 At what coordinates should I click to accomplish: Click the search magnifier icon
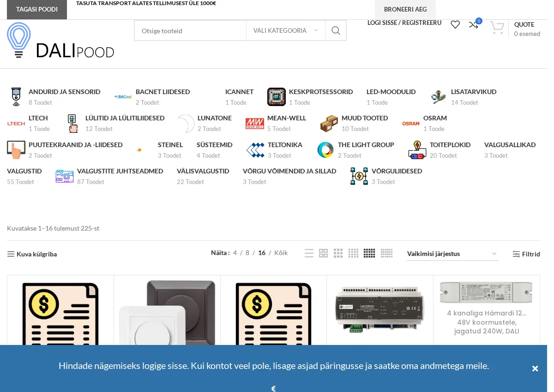(x=336, y=30)
